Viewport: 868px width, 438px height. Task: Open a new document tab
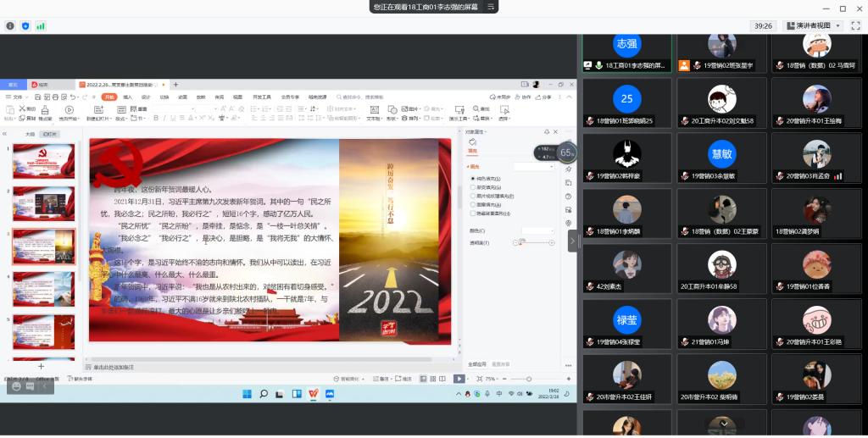point(175,85)
